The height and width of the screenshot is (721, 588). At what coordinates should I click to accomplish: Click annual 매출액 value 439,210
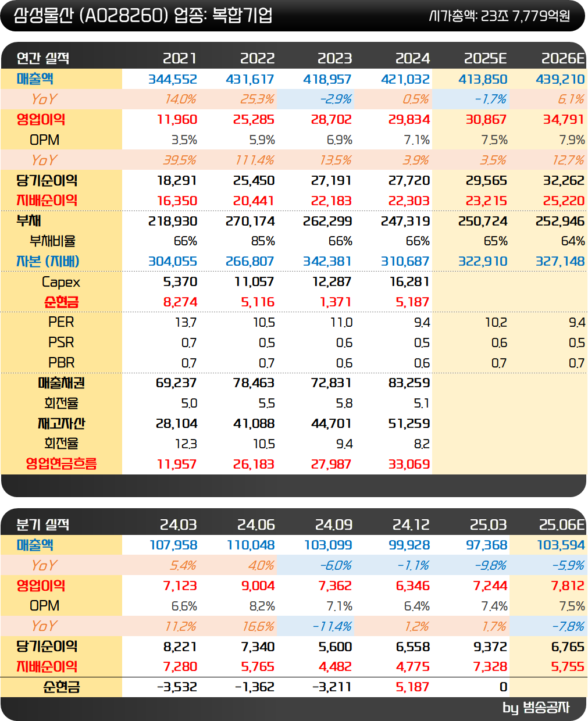[560, 79]
